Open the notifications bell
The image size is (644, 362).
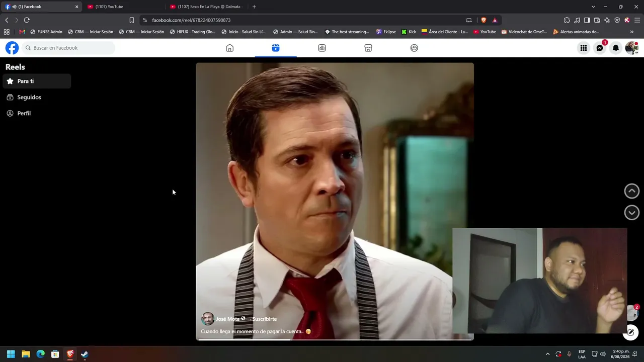616,48
